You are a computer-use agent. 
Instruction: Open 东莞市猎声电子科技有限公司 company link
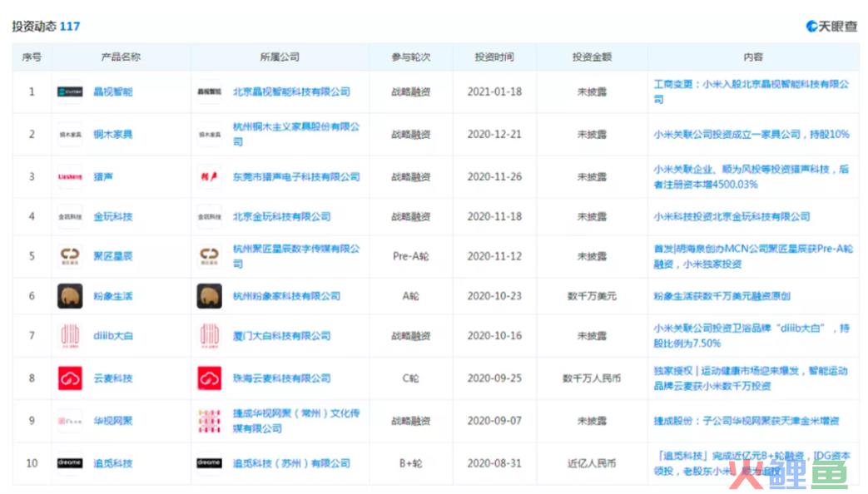click(x=296, y=177)
